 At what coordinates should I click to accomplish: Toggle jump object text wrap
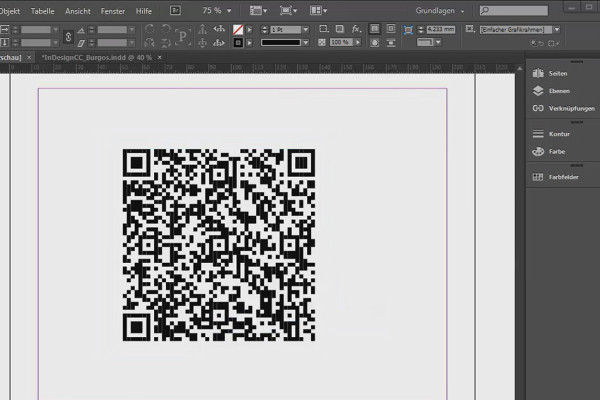pyautogui.click(x=391, y=42)
